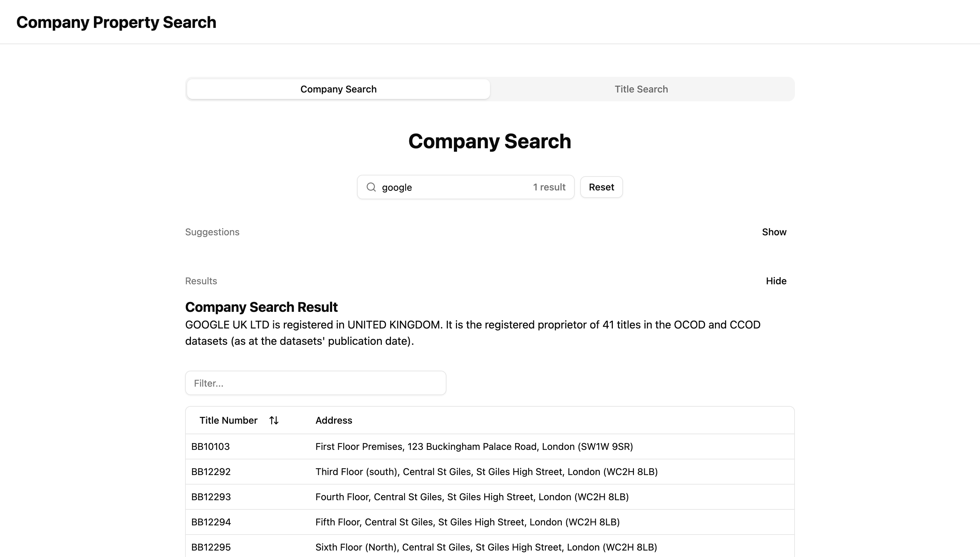Click the Company Search Result heading
This screenshot has height=557, width=980.
[261, 306]
